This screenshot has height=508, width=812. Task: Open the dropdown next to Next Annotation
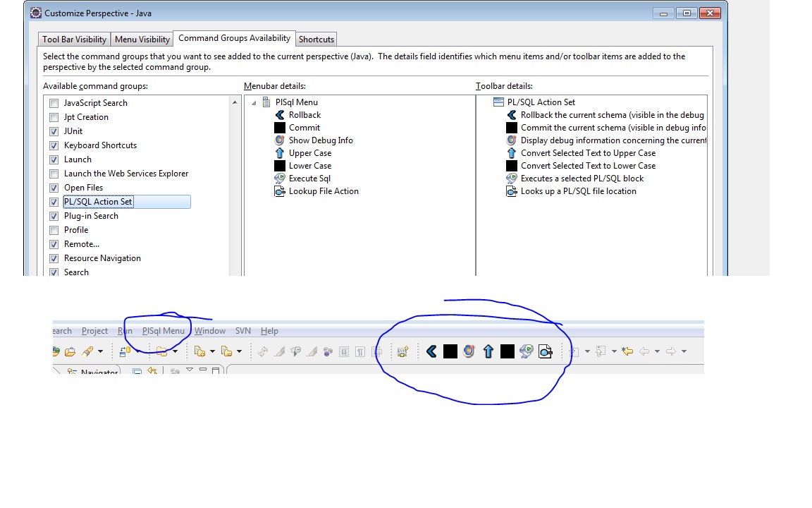[x=587, y=351]
